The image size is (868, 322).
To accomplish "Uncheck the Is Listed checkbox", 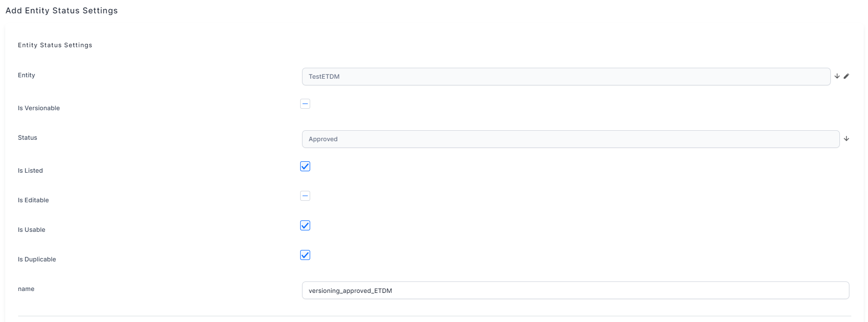I will click(x=305, y=166).
